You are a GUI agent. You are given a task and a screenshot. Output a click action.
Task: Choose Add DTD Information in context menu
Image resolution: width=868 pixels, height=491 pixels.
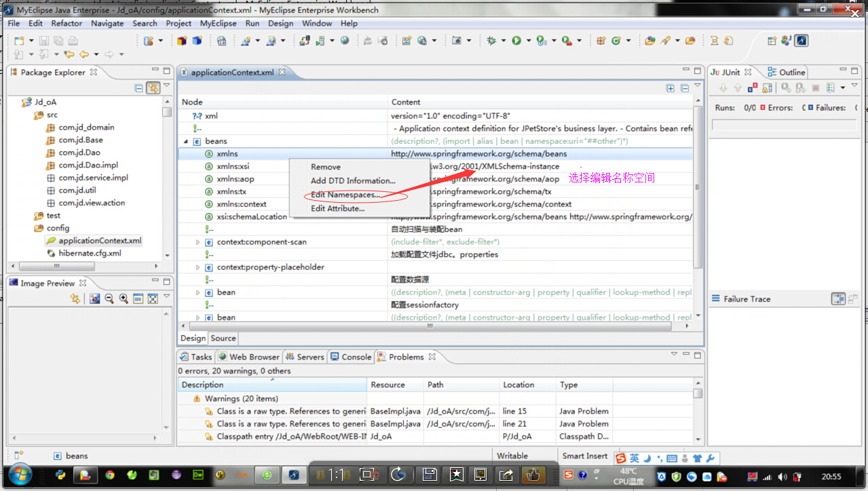353,180
